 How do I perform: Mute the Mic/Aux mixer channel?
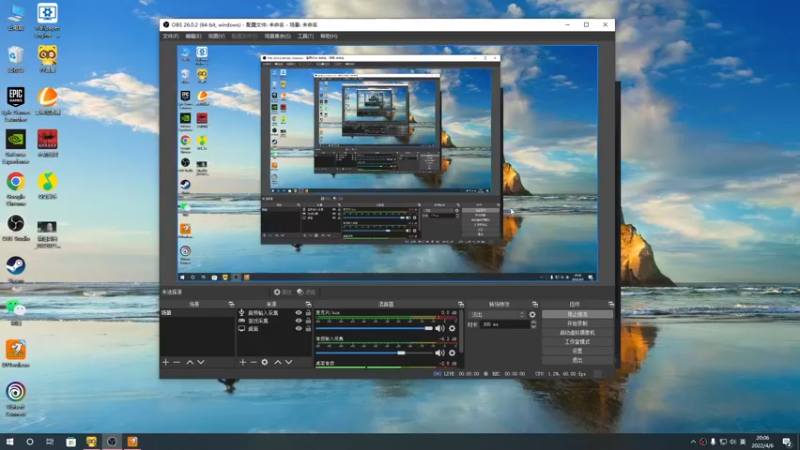click(440, 329)
